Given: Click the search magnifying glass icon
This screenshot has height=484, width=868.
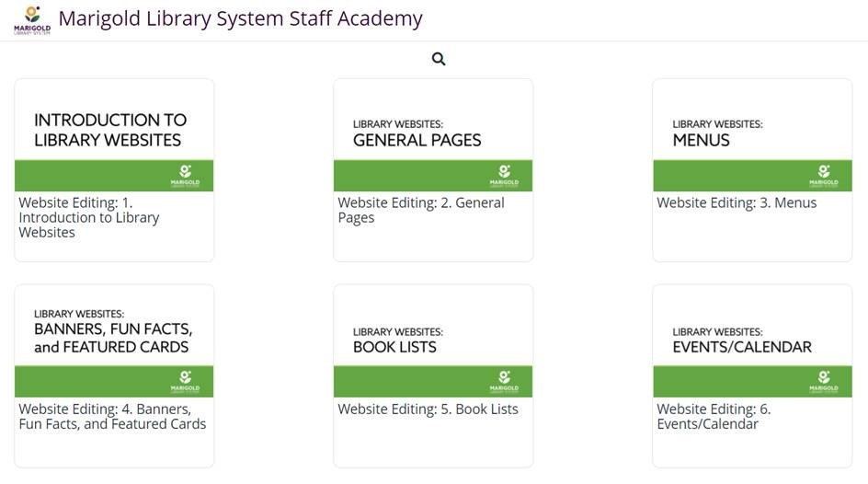Looking at the screenshot, I should [x=439, y=59].
